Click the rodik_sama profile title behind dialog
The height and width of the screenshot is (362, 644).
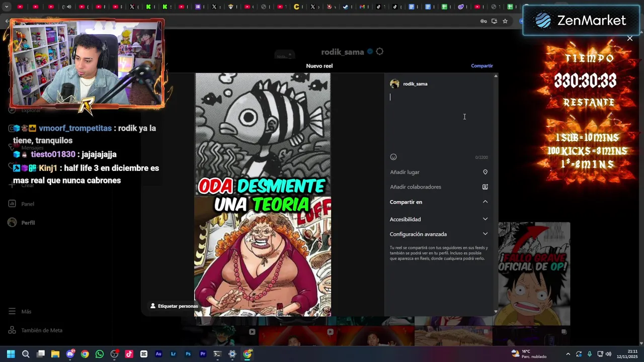(343, 52)
